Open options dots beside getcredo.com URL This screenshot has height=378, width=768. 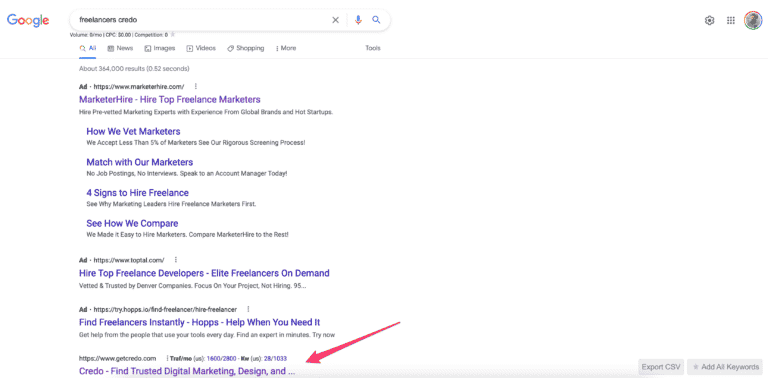(167, 358)
